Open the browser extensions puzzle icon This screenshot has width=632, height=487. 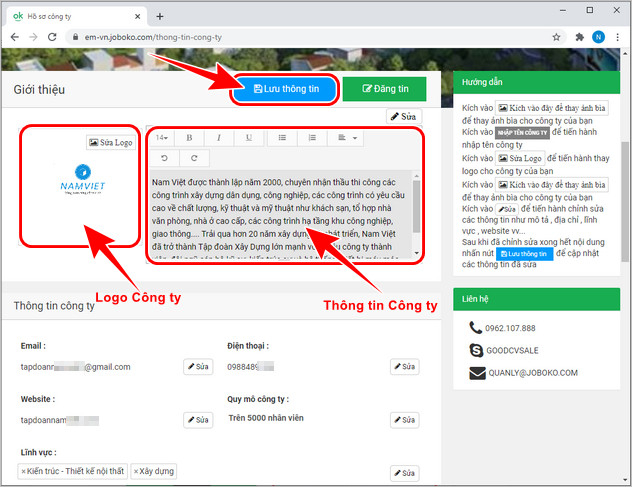point(578,37)
